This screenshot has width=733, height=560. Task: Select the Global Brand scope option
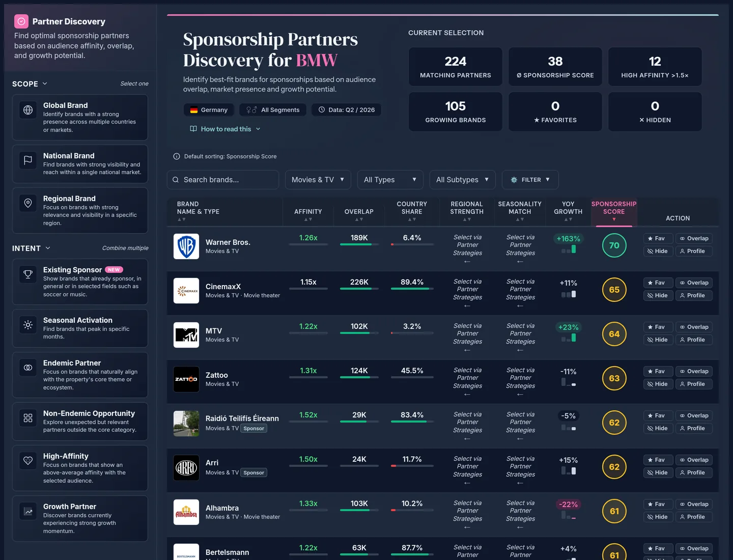point(80,117)
